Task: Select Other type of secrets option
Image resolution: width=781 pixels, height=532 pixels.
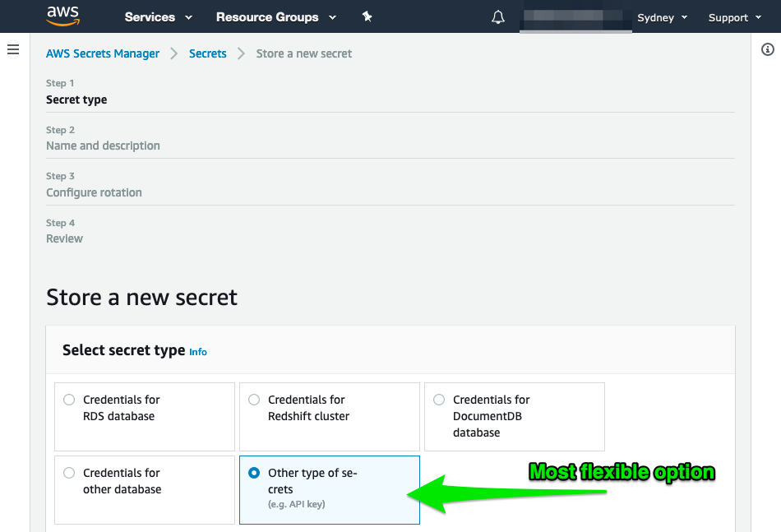Action: coord(329,490)
